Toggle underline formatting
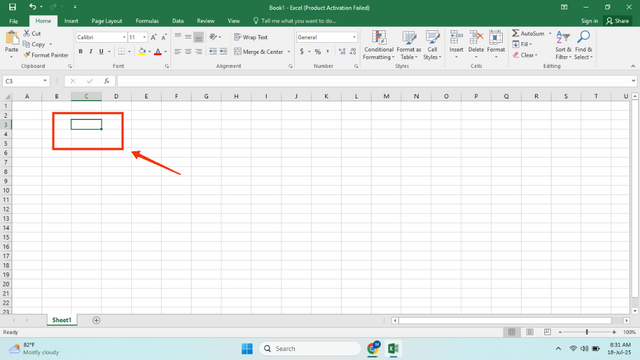The image size is (640, 360). (x=101, y=51)
